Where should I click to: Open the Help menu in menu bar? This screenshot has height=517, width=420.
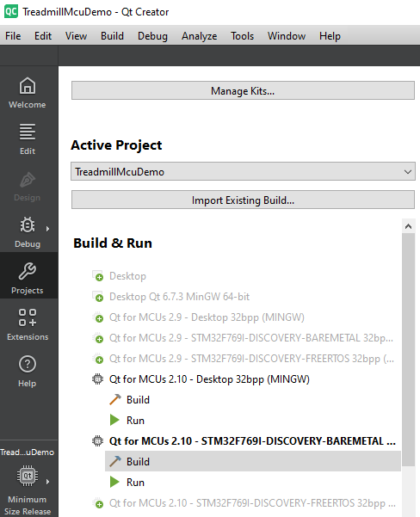point(330,36)
